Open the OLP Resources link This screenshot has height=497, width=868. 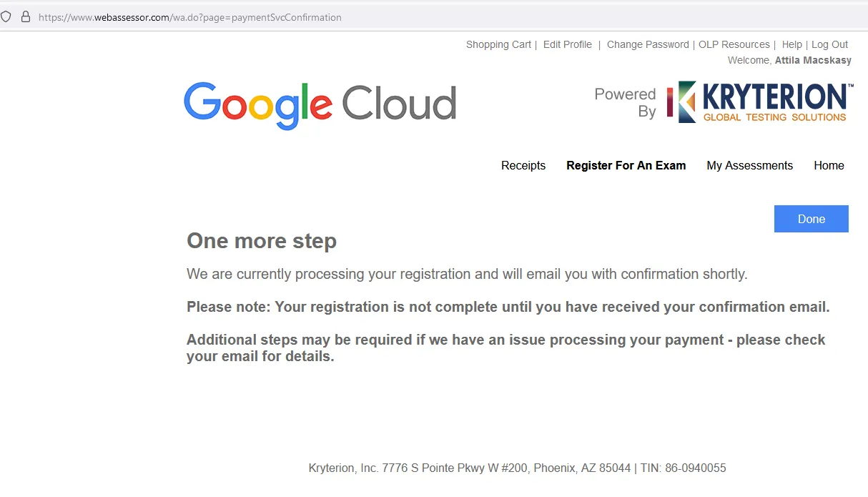click(734, 44)
